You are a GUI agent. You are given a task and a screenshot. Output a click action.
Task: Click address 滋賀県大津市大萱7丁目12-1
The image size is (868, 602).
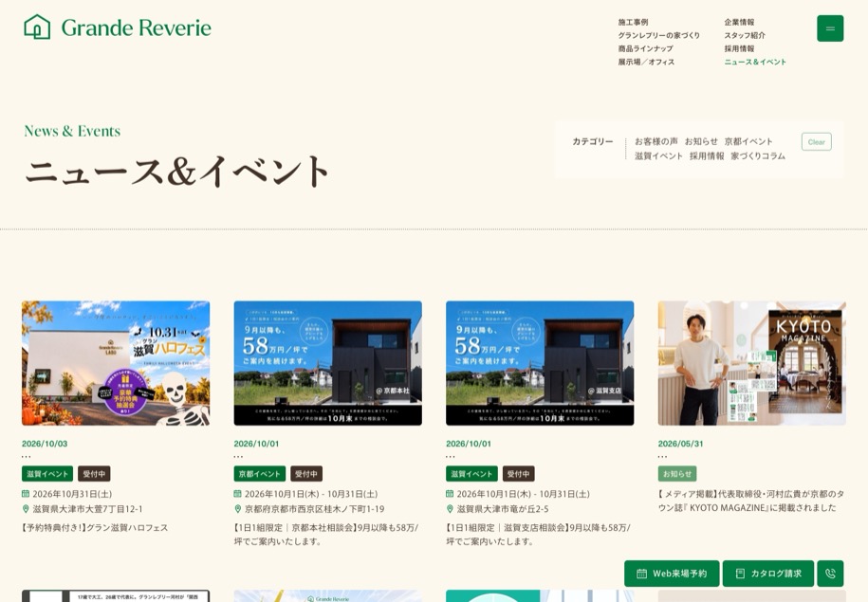(x=87, y=508)
